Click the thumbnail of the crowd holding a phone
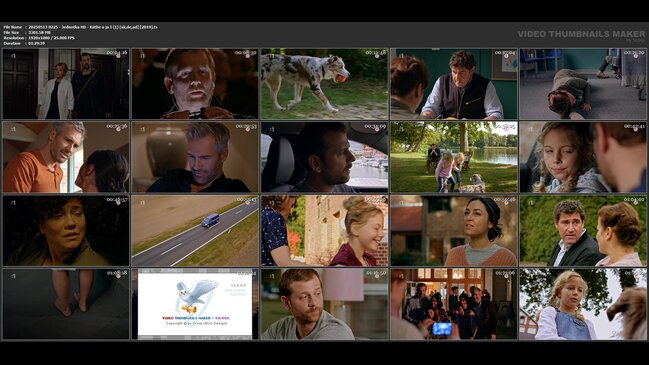The width and height of the screenshot is (649, 365). point(454,304)
